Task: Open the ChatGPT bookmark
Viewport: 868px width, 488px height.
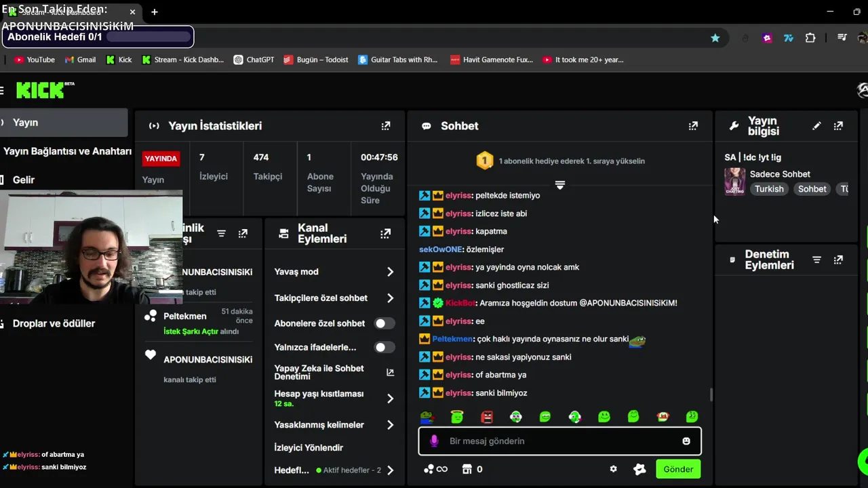Action: tap(254, 60)
